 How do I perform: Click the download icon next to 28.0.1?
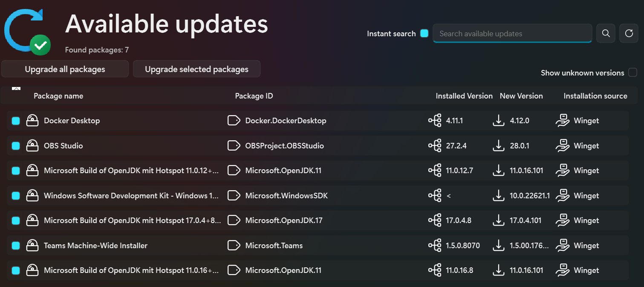[x=498, y=146]
